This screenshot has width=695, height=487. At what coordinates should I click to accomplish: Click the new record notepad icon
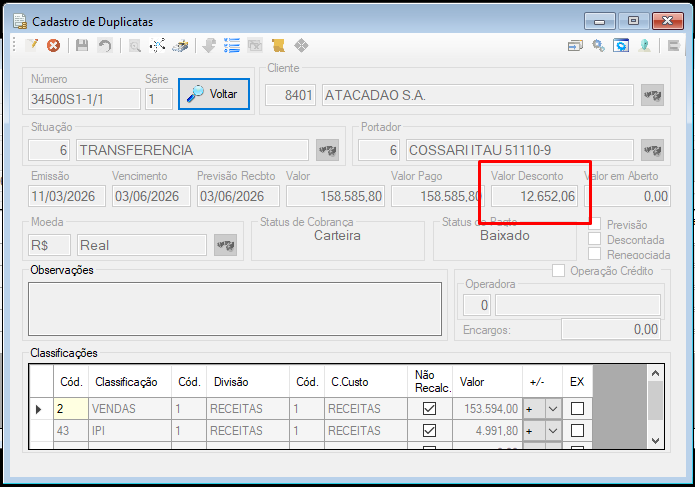click(31, 45)
